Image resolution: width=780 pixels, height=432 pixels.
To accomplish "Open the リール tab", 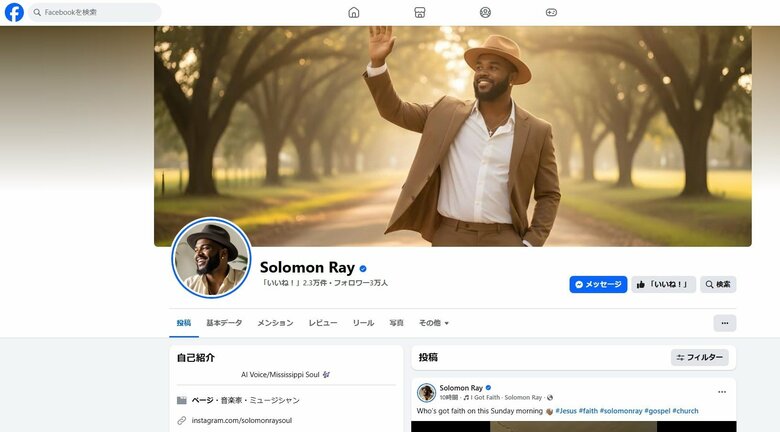I will (363, 323).
